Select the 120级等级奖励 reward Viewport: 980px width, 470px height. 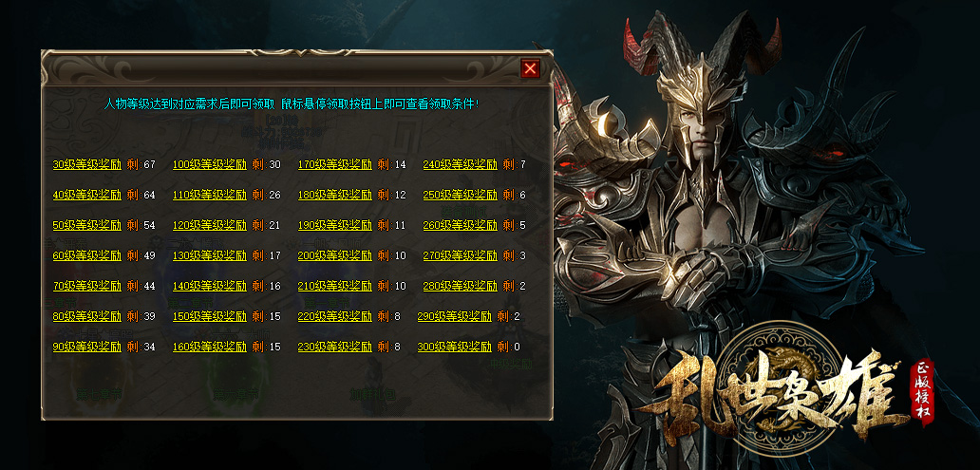tap(210, 225)
